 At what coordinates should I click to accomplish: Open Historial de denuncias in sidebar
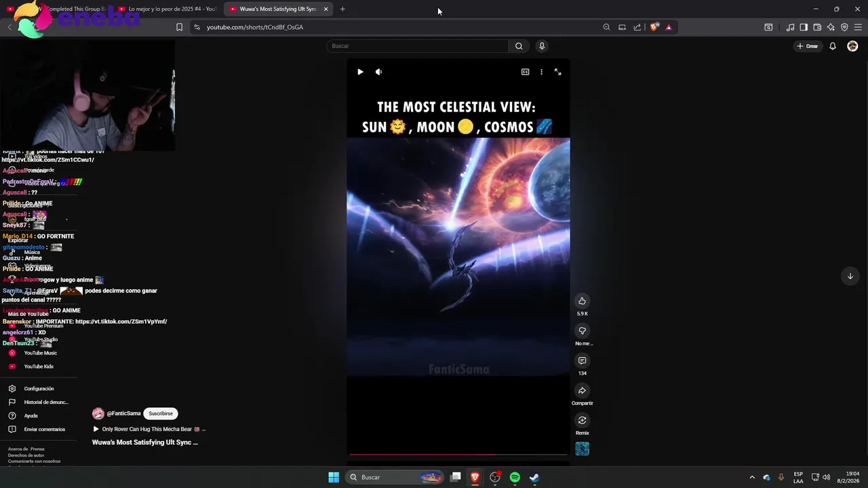click(38, 402)
